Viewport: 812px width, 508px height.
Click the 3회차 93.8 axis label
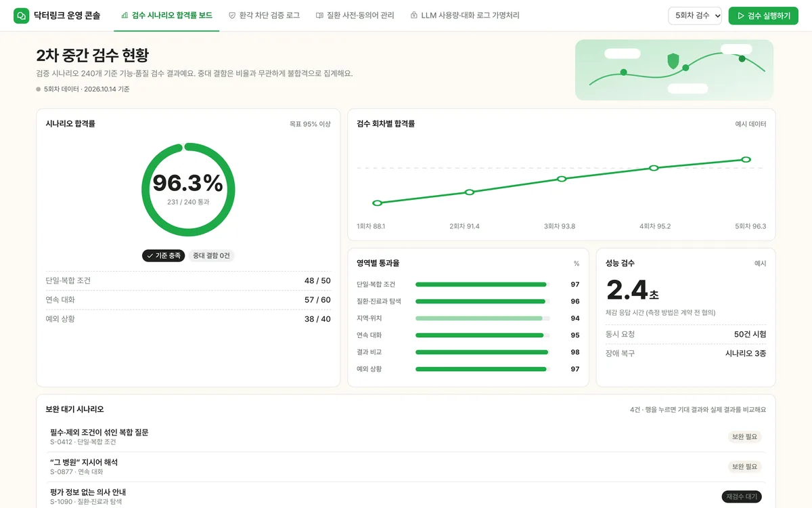pos(560,226)
